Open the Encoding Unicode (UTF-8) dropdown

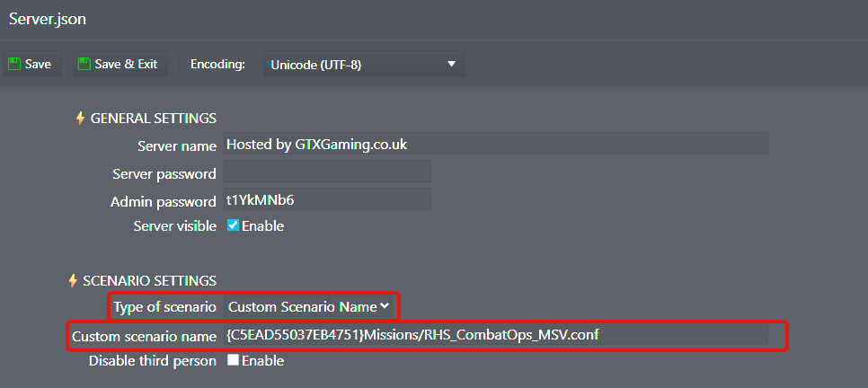[x=364, y=64]
